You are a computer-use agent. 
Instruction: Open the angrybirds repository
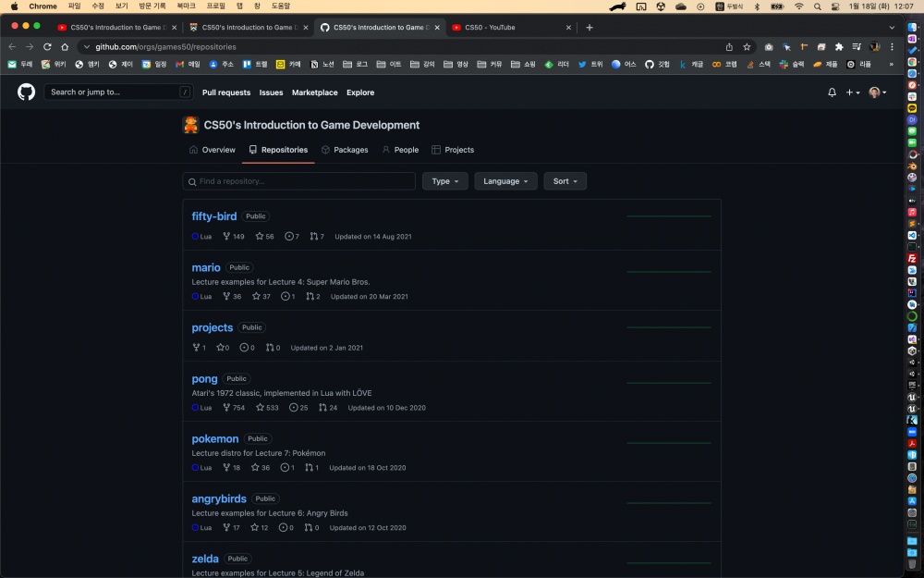coord(219,499)
